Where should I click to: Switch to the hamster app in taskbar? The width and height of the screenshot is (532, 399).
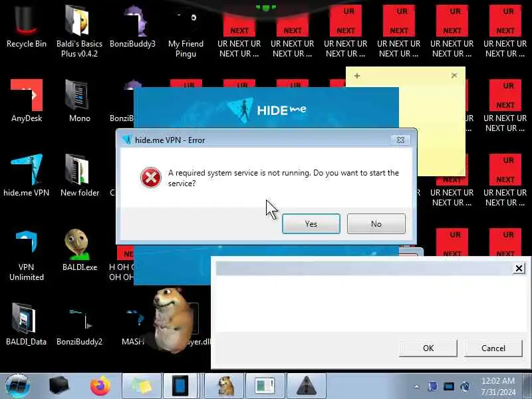224,386
